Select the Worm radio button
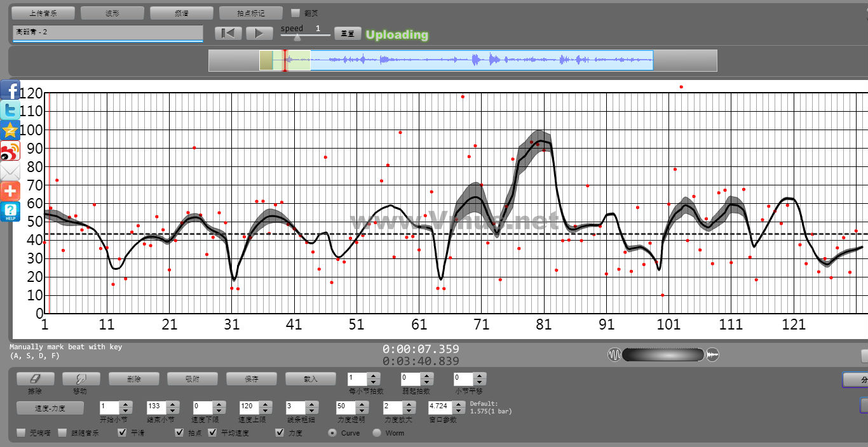868x447 pixels. [x=377, y=433]
